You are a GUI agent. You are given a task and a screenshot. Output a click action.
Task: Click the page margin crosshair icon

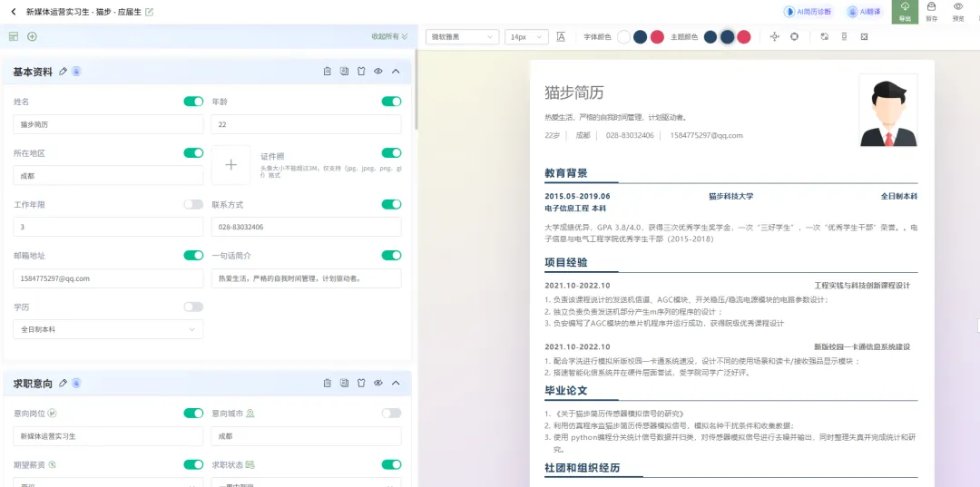click(775, 37)
